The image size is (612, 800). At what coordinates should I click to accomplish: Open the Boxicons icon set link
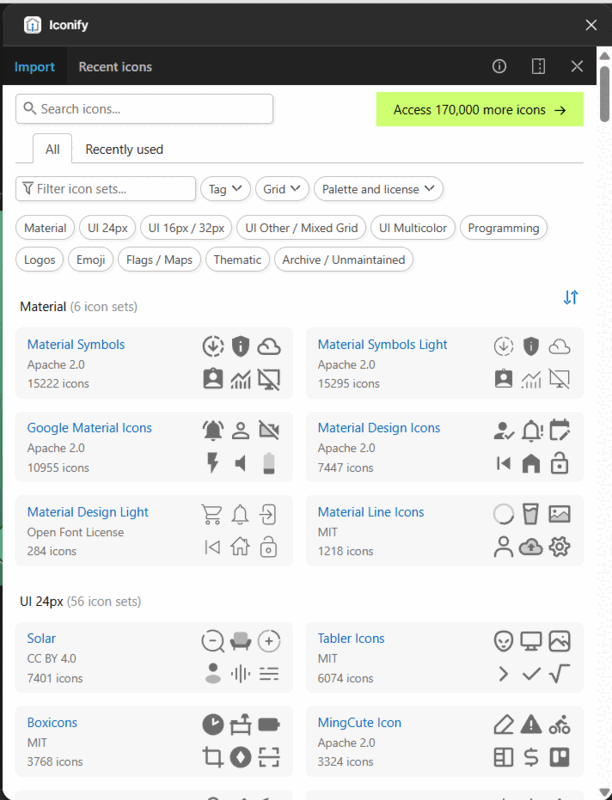(52, 722)
